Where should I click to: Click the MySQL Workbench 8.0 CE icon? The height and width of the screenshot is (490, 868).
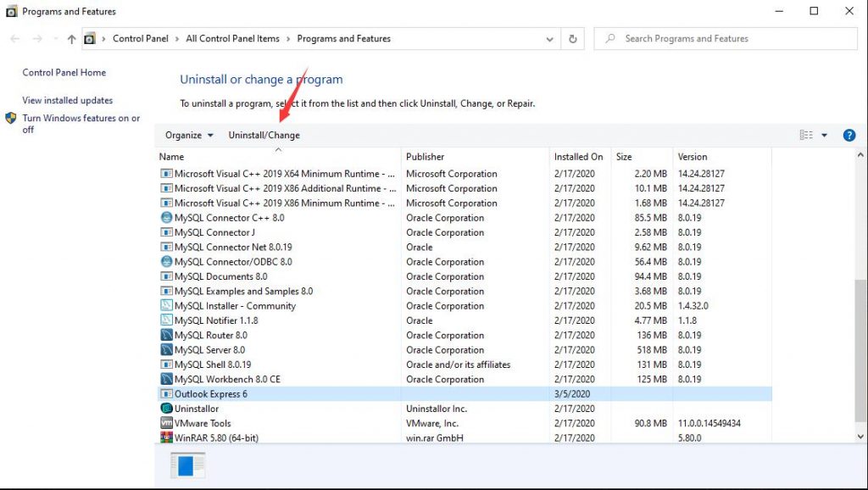pos(166,379)
